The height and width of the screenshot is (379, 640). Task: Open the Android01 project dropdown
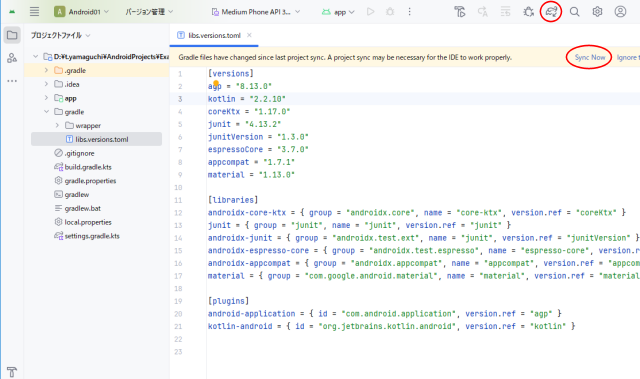click(x=82, y=12)
